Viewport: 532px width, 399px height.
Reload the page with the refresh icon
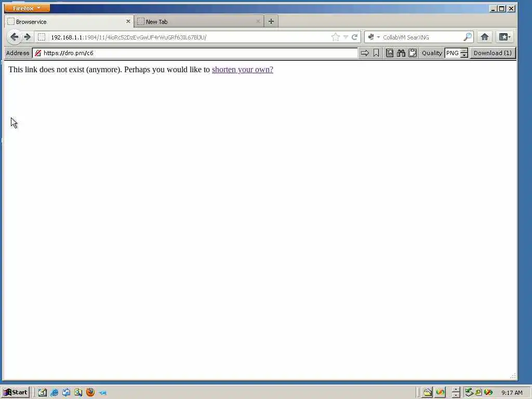[354, 37]
